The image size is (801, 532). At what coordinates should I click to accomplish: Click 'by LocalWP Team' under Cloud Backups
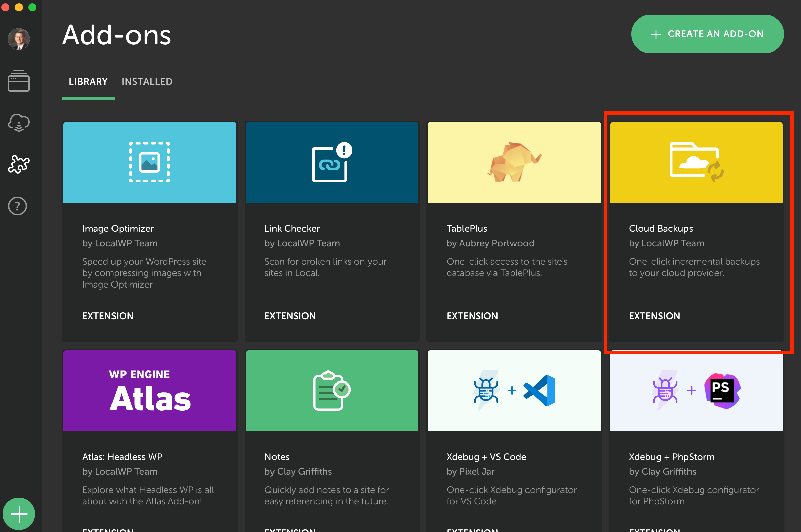click(666, 243)
